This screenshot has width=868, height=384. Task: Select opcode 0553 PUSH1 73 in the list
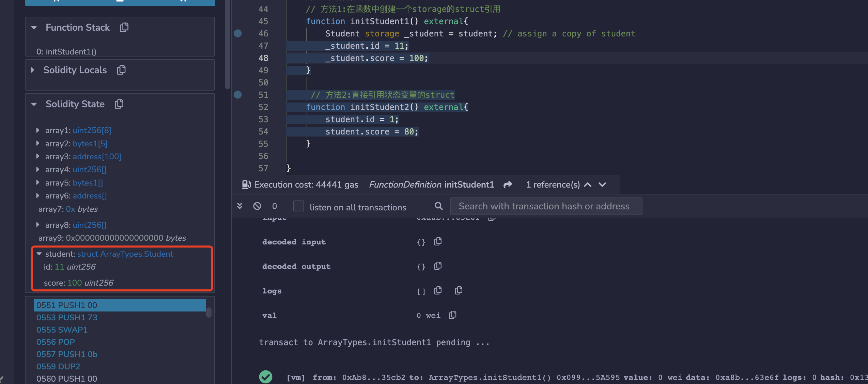coord(67,317)
